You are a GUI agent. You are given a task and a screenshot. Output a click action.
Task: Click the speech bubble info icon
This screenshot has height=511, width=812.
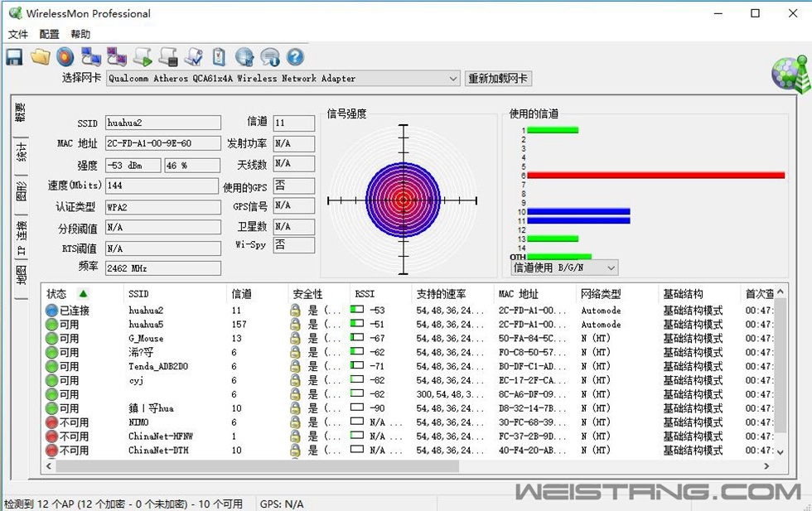(x=270, y=57)
